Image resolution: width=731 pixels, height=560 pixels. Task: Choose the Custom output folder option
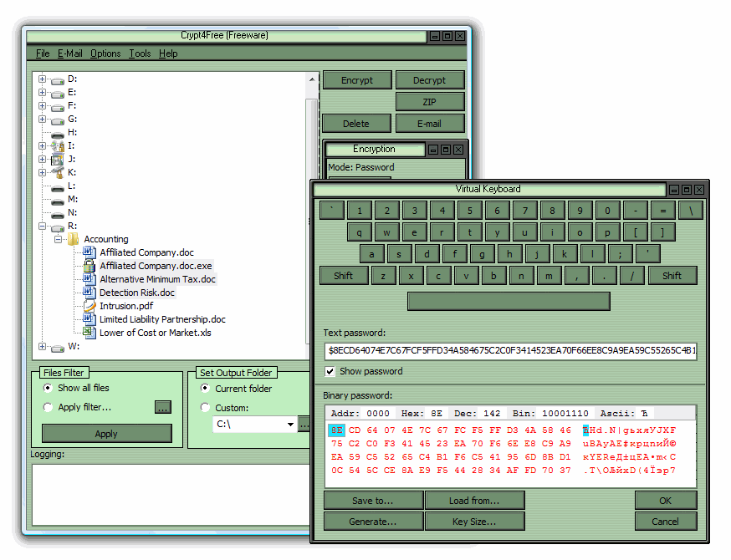point(205,407)
